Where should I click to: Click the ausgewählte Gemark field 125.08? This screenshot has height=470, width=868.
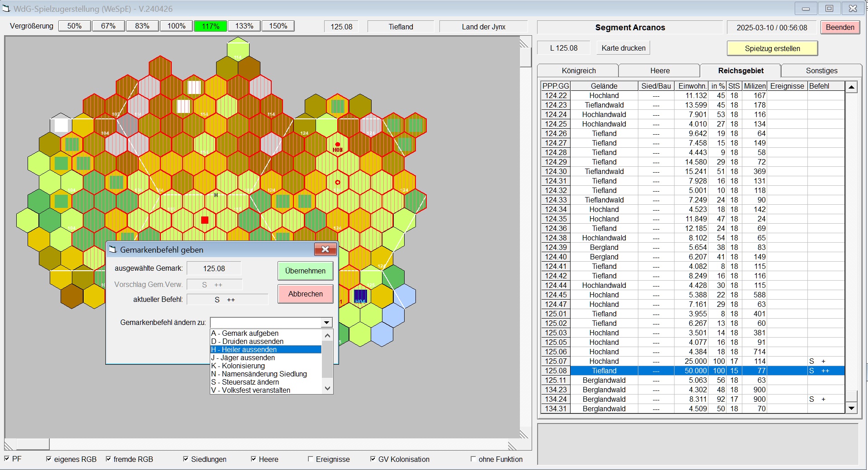click(x=214, y=268)
